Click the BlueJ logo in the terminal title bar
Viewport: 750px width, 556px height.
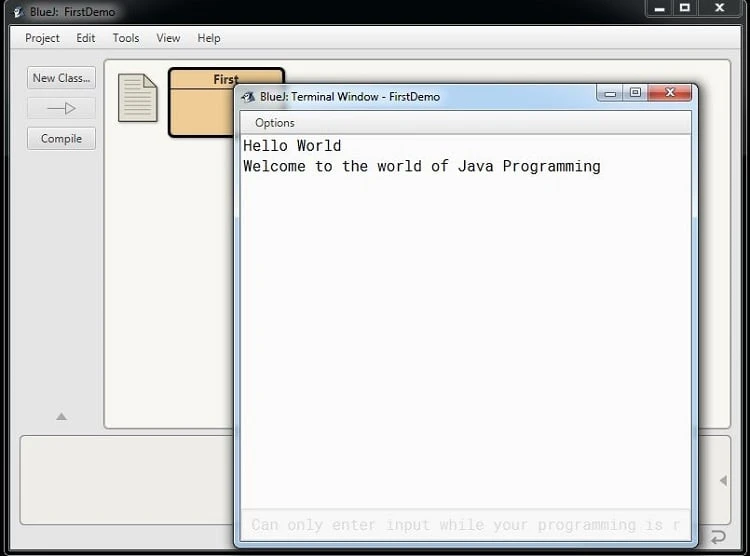tap(248, 97)
